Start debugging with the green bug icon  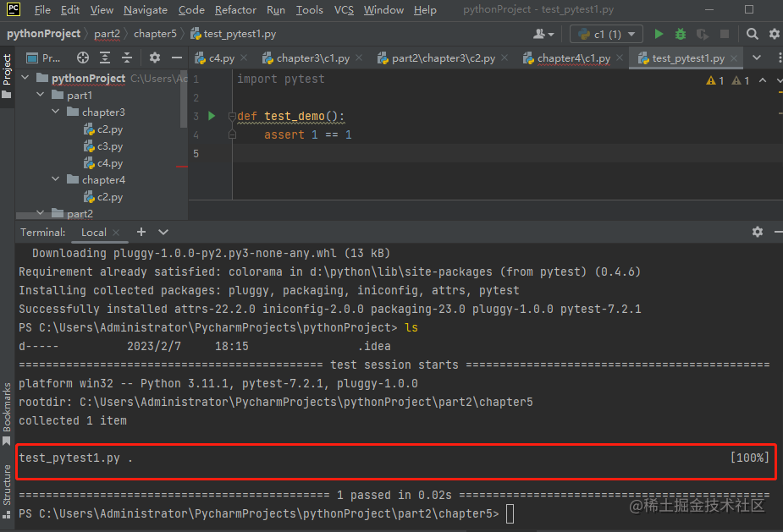click(680, 34)
